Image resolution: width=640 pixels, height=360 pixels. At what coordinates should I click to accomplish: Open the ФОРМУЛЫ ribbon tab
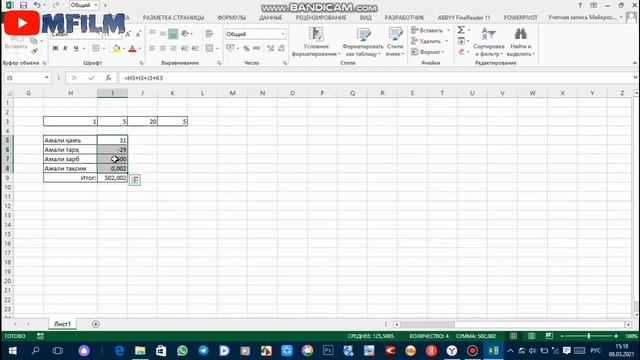coord(231,18)
